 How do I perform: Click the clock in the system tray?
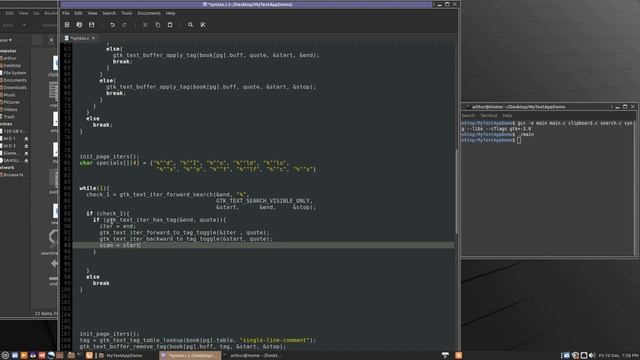[x=619, y=356]
